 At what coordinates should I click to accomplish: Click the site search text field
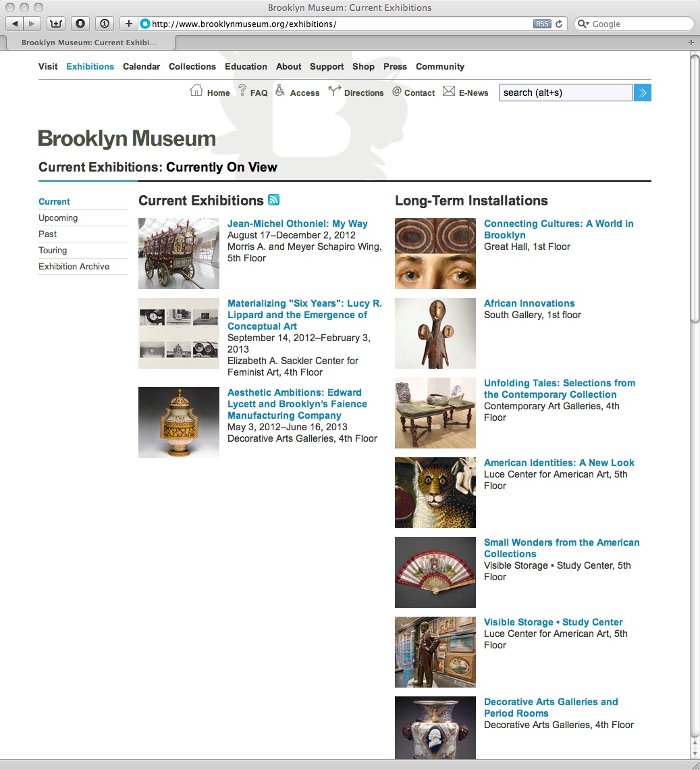566,93
